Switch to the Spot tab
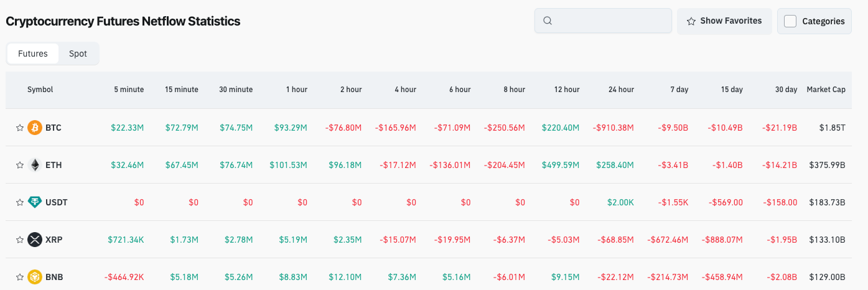 click(78, 54)
